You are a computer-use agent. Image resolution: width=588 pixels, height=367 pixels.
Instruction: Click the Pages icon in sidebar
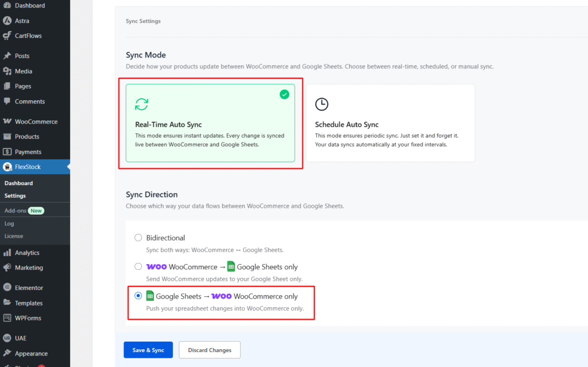point(7,86)
